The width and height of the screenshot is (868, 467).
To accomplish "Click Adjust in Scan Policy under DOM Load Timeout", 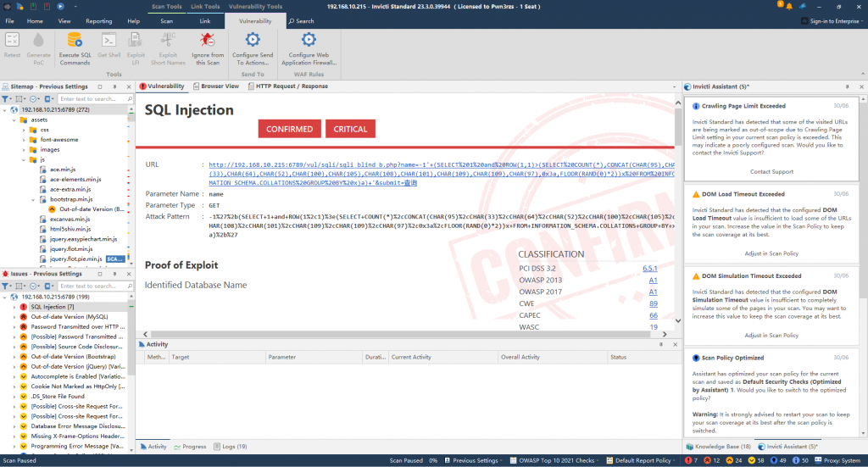I will [771, 253].
